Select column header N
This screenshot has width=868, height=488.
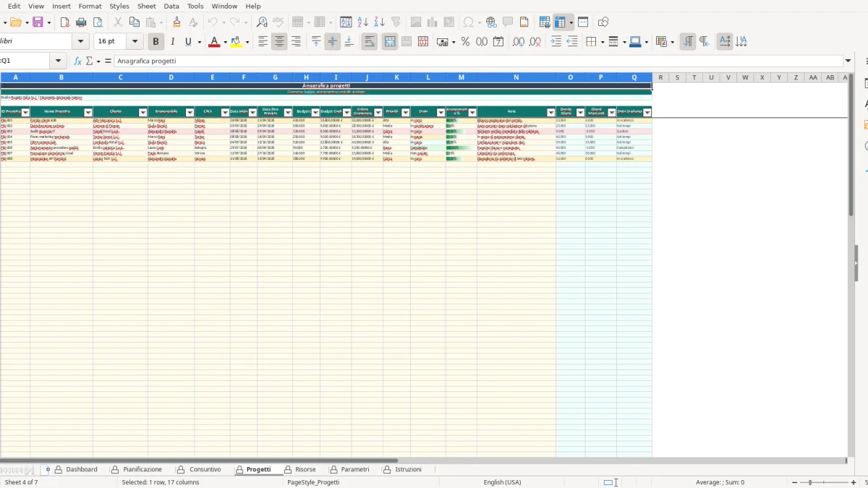[516, 77]
